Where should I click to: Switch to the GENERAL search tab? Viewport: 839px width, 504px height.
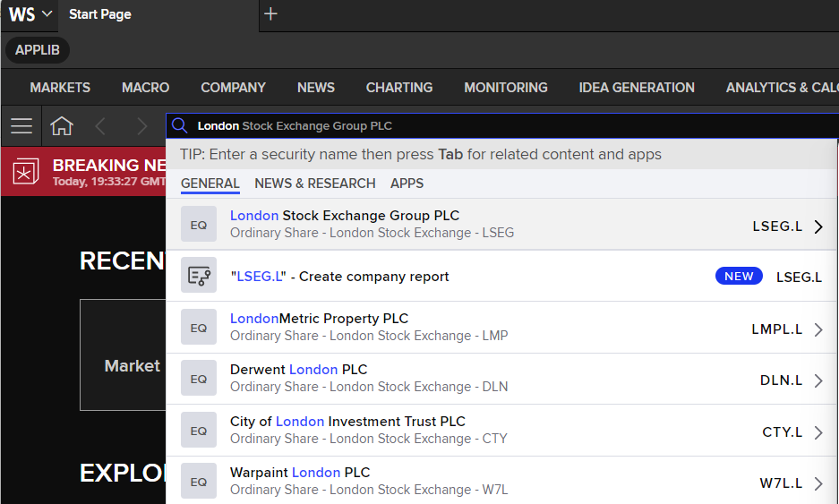pos(210,184)
